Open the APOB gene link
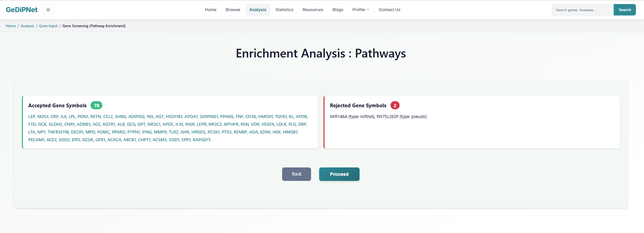 click(301, 117)
